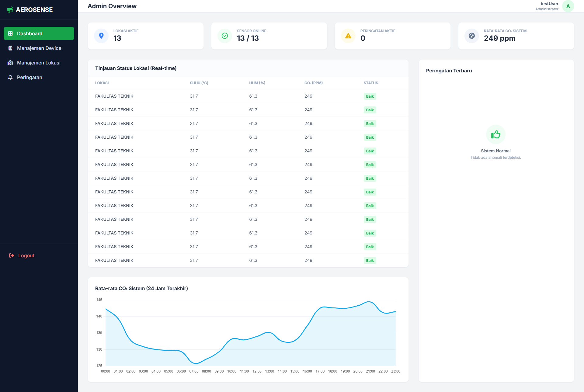This screenshot has height=392, width=584.
Task: Click the LOKASI AKTIF card label
Action: 126,31
